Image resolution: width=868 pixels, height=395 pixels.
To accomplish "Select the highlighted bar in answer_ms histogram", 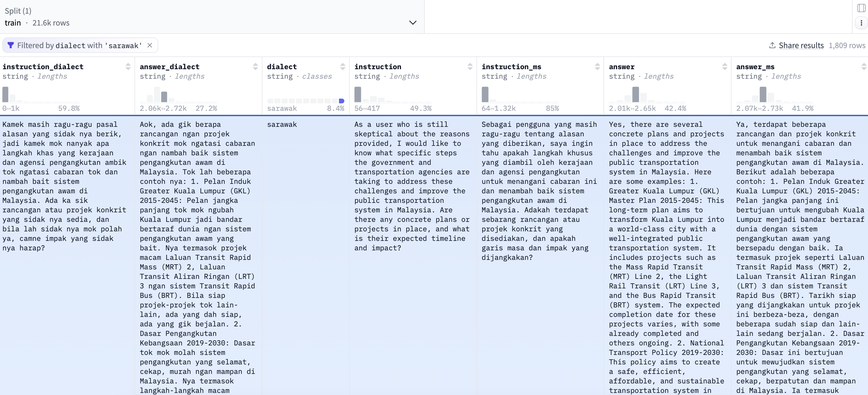I will coord(763,94).
